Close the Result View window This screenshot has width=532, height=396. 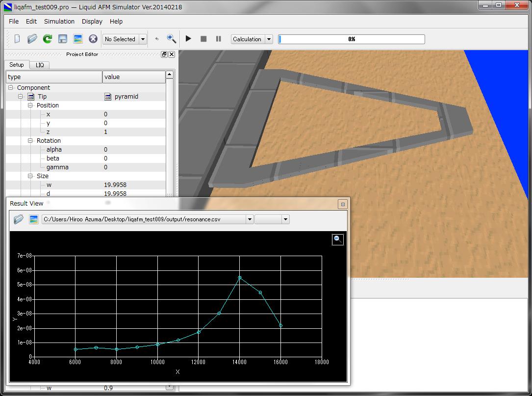(x=343, y=204)
